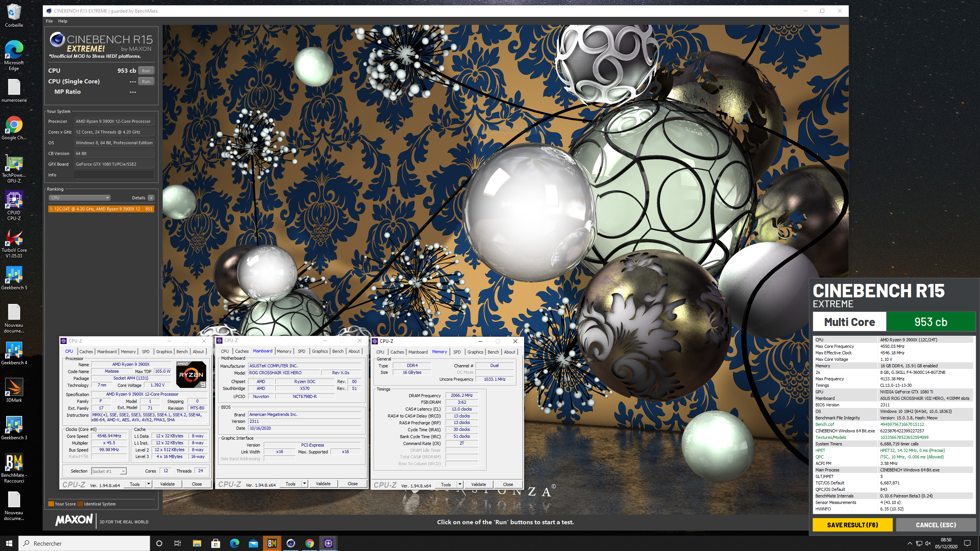Open the Geekbench 4 desktop icon
The height and width of the screenshot is (551, 980).
click(14, 353)
